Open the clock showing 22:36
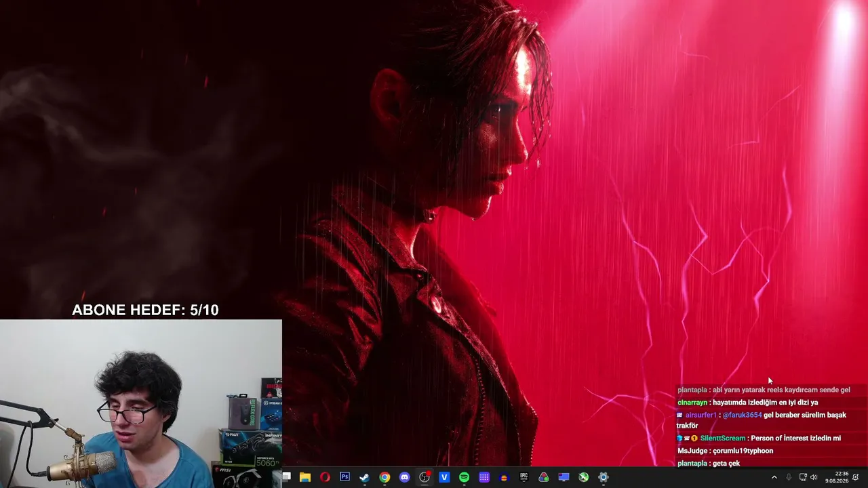Image resolution: width=868 pixels, height=488 pixels. (837, 477)
